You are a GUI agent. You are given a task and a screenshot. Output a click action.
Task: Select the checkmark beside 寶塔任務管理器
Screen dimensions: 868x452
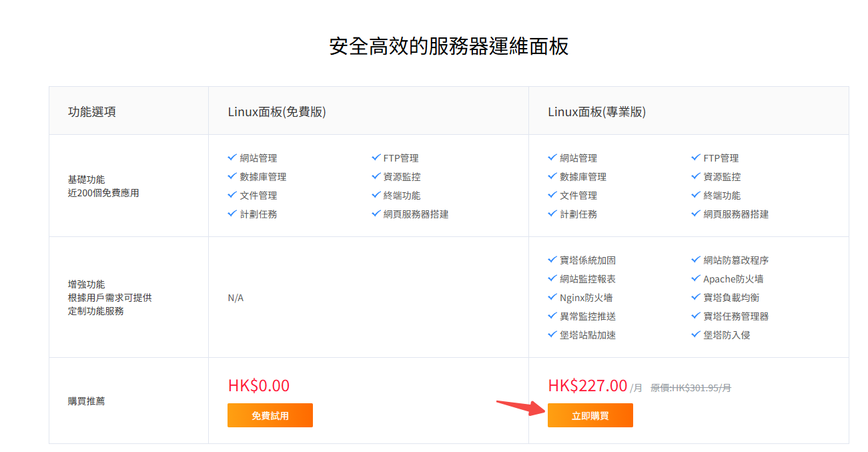point(697,316)
